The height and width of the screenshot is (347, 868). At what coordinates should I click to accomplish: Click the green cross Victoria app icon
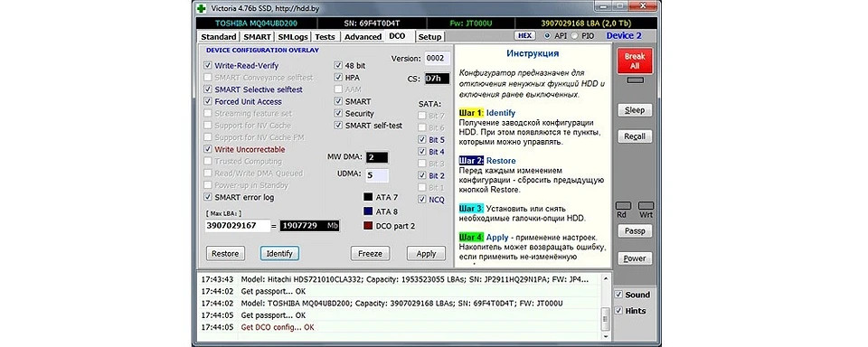pyautogui.click(x=202, y=8)
